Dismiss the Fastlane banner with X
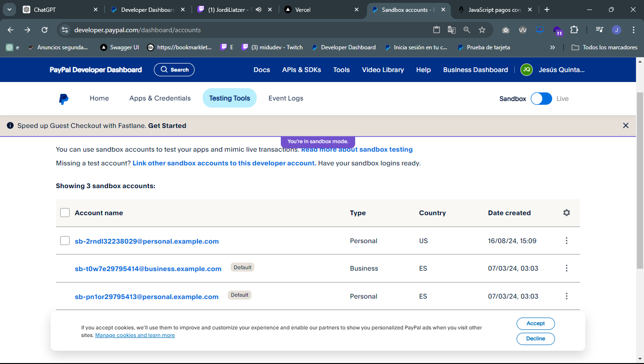This screenshot has height=364, width=644. [x=626, y=126]
